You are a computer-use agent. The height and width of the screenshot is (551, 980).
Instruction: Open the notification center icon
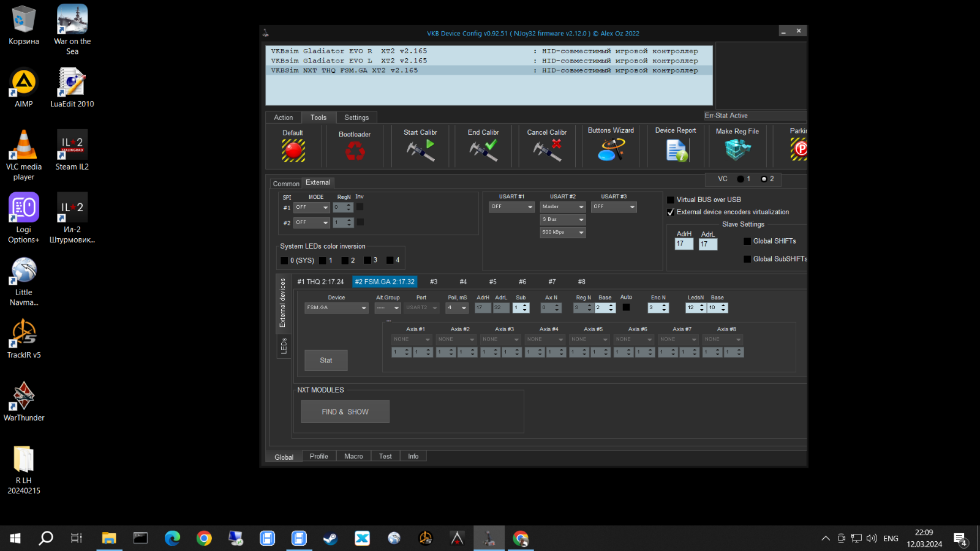click(x=960, y=539)
